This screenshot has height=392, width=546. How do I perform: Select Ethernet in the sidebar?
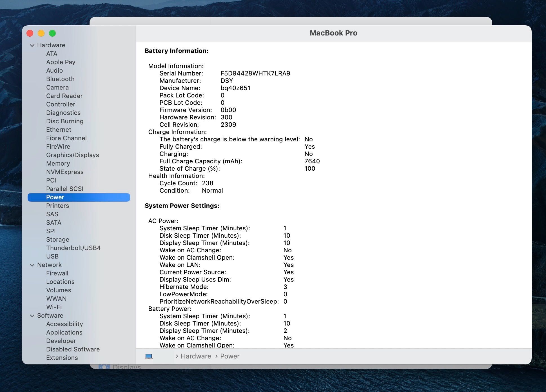(x=59, y=130)
